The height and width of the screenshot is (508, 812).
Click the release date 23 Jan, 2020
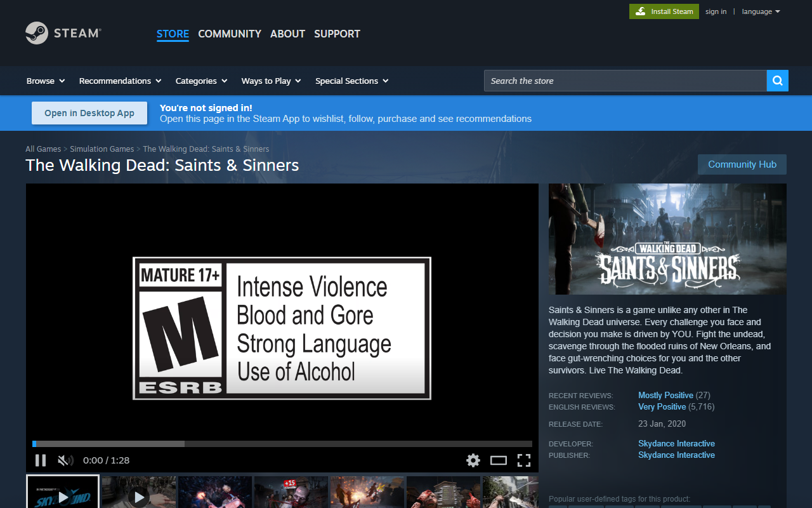tap(662, 424)
